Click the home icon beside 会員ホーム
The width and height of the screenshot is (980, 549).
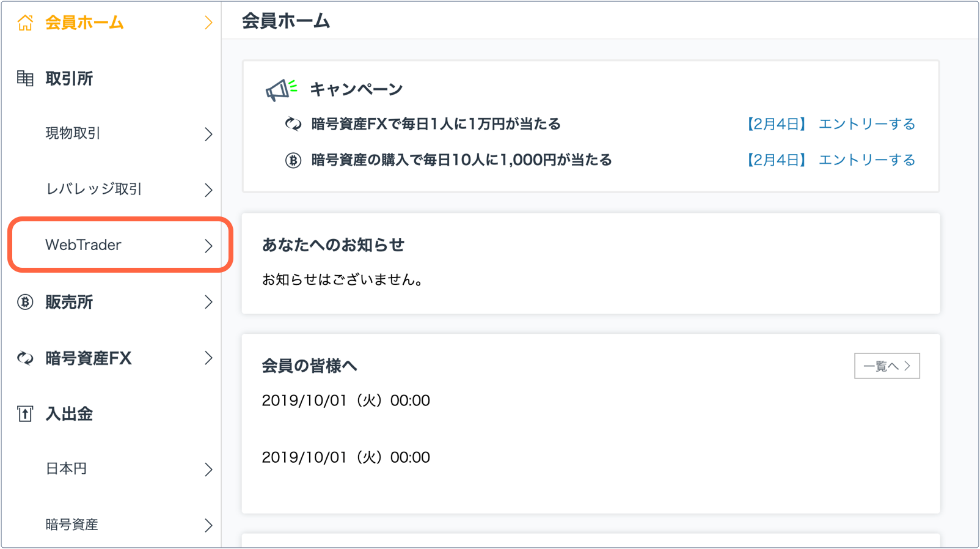coord(25,23)
